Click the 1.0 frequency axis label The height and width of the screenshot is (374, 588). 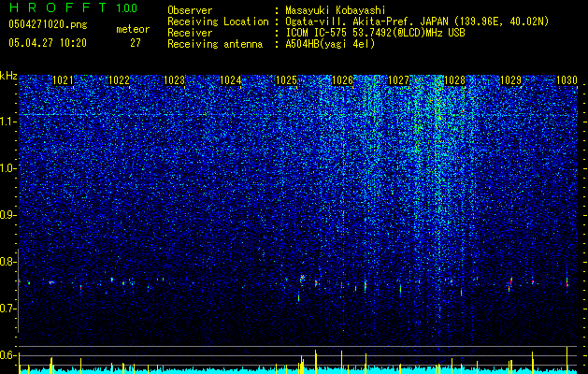click(x=8, y=168)
